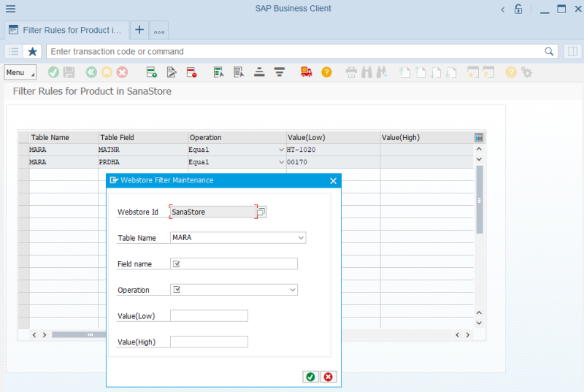This screenshot has height=392, width=584.
Task: Click the red transport truck toolbar icon
Action: tap(307, 72)
